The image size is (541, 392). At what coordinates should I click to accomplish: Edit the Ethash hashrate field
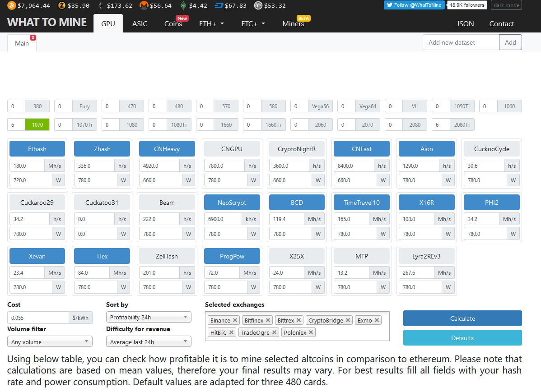click(27, 166)
